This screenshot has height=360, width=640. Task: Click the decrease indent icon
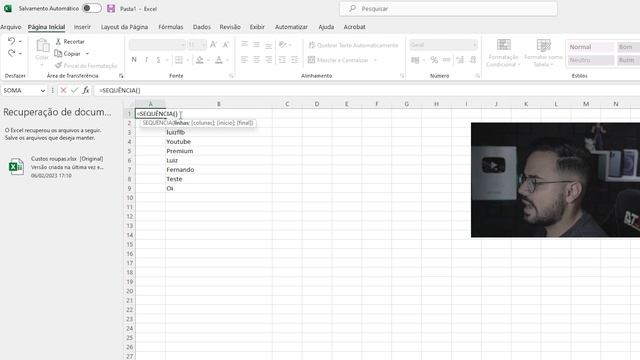[x=282, y=60]
